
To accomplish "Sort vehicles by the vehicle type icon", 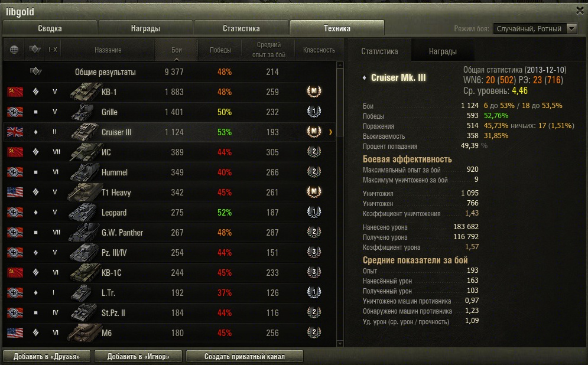I will point(35,49).
